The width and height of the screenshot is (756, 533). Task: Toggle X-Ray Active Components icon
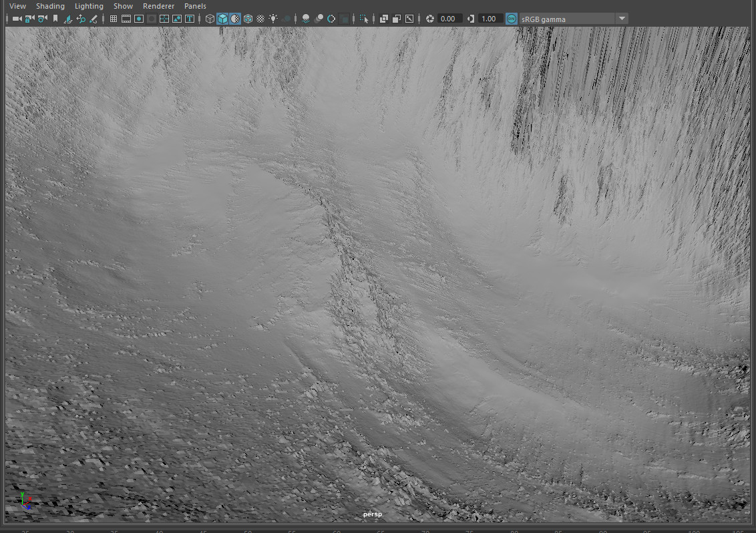point(396,19)
